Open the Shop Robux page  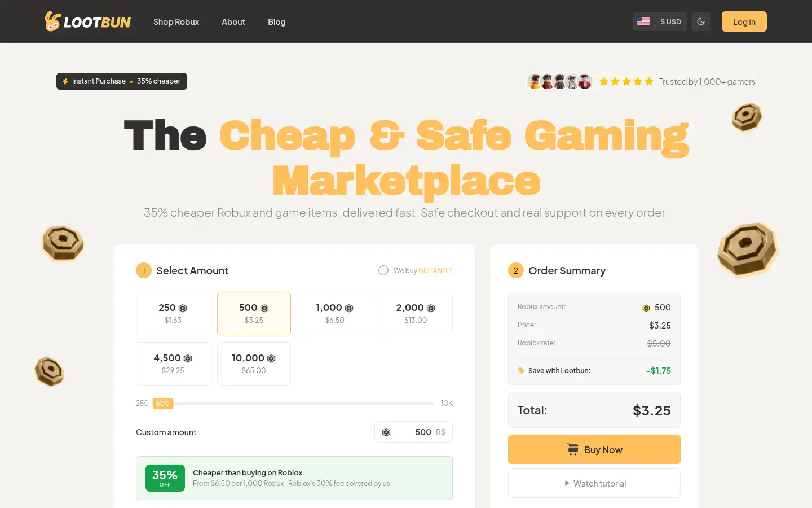pos(176,21)
